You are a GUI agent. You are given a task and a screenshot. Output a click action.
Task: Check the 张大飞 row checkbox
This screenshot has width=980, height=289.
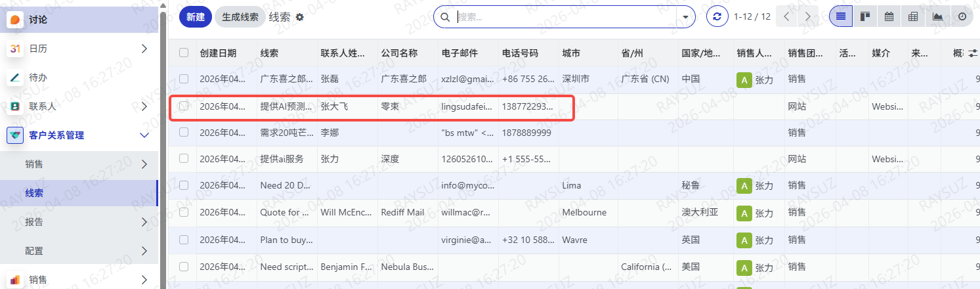click(x=184, y=106)
